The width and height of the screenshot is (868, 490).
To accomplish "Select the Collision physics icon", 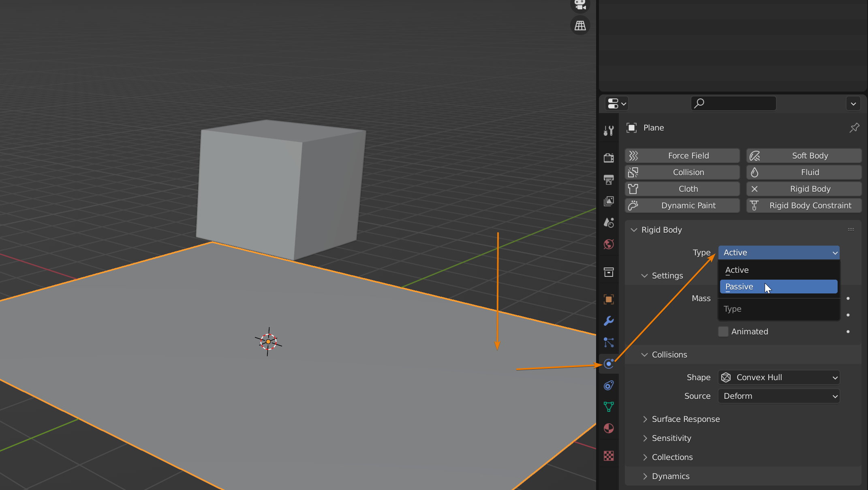I will (x=633, y=172).
